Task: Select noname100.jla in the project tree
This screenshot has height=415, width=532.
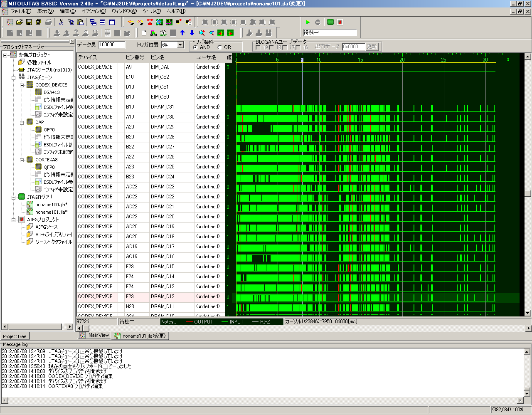Action: tap(51, 205)
